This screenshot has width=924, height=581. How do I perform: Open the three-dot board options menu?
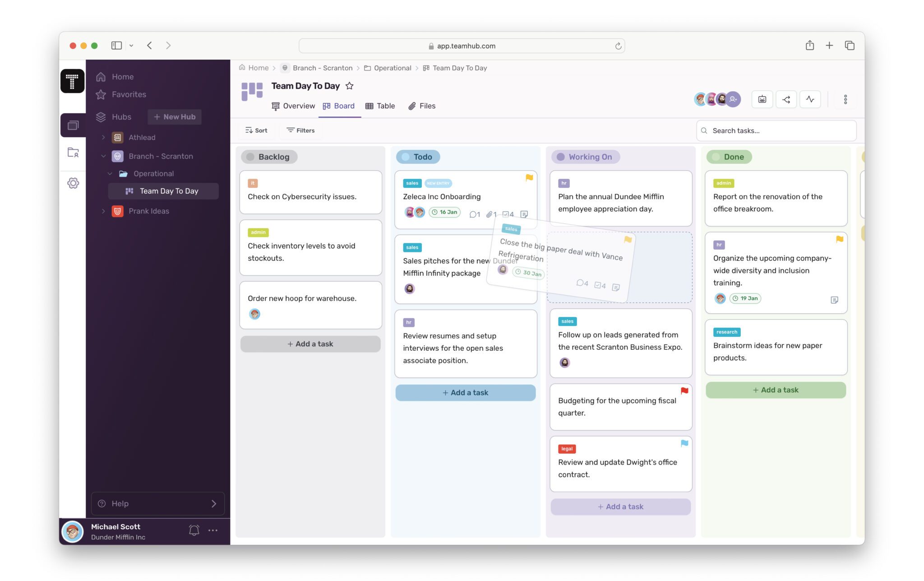[x=845, y=99]
